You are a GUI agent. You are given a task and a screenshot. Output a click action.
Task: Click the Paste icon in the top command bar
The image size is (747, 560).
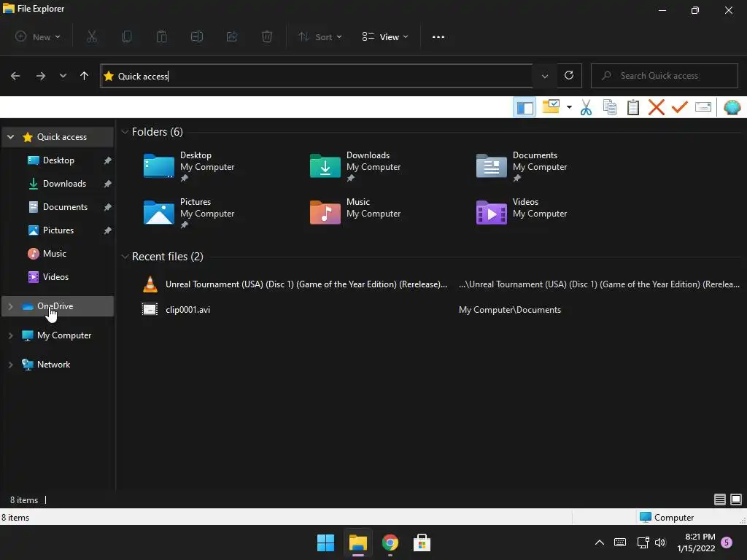(161, 36)
